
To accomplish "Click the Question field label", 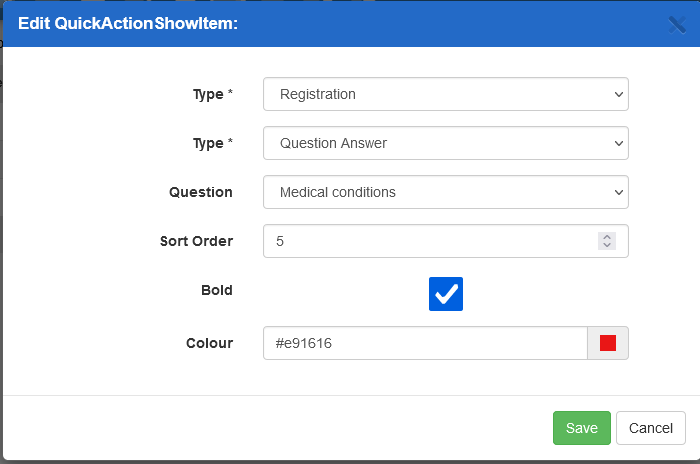I will [x=201, y=192].
